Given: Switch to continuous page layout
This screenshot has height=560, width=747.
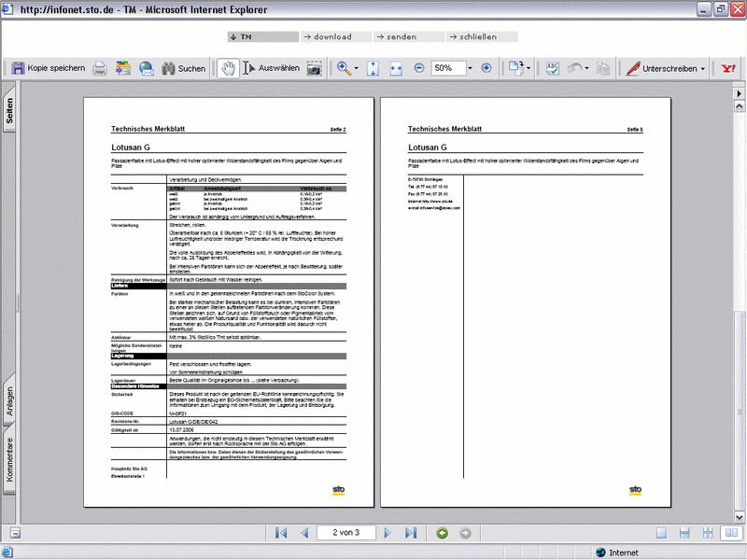Looking at the screenshot, I should point(684,533).
